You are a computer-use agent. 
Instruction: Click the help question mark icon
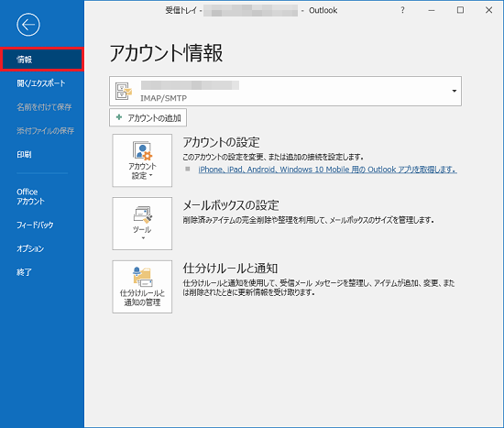[403, 10]
